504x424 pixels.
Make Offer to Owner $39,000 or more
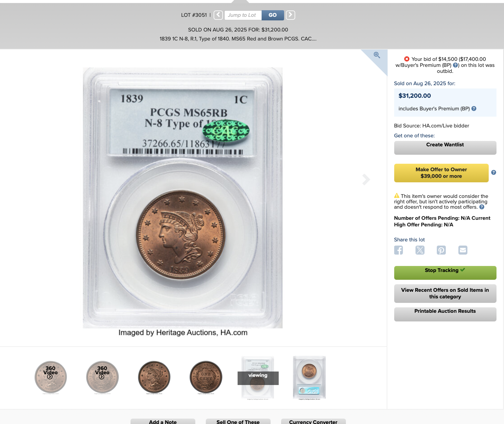click(x=441, y=173)
